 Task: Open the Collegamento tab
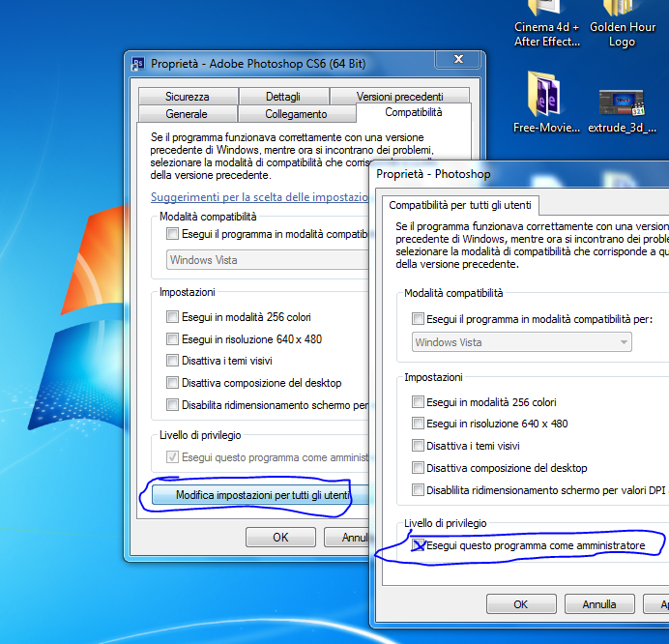(296, 114)
